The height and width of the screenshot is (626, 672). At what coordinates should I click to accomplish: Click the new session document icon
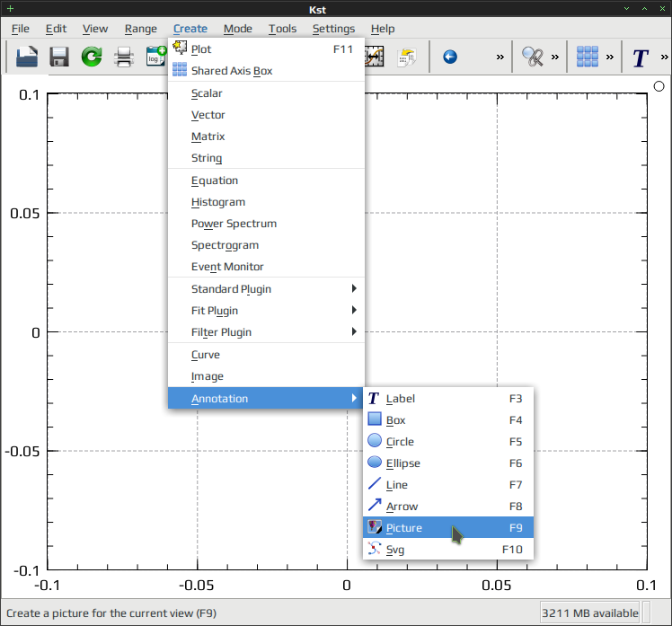[27, 57]
